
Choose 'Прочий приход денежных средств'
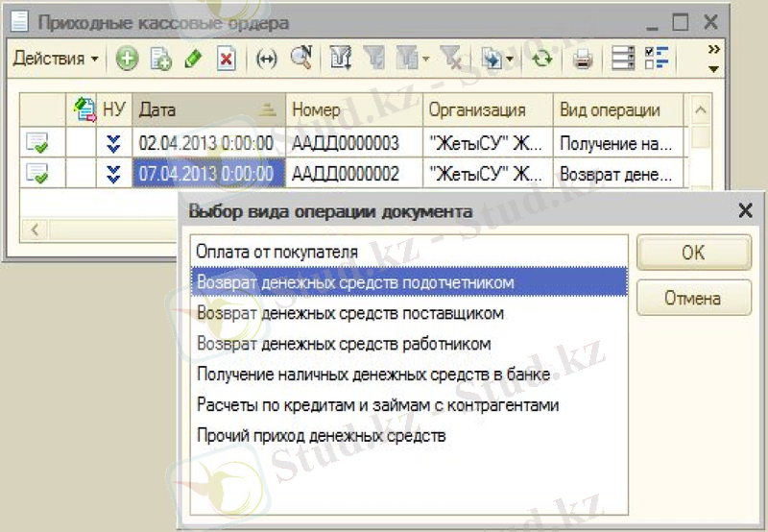(x=409, y=435)
